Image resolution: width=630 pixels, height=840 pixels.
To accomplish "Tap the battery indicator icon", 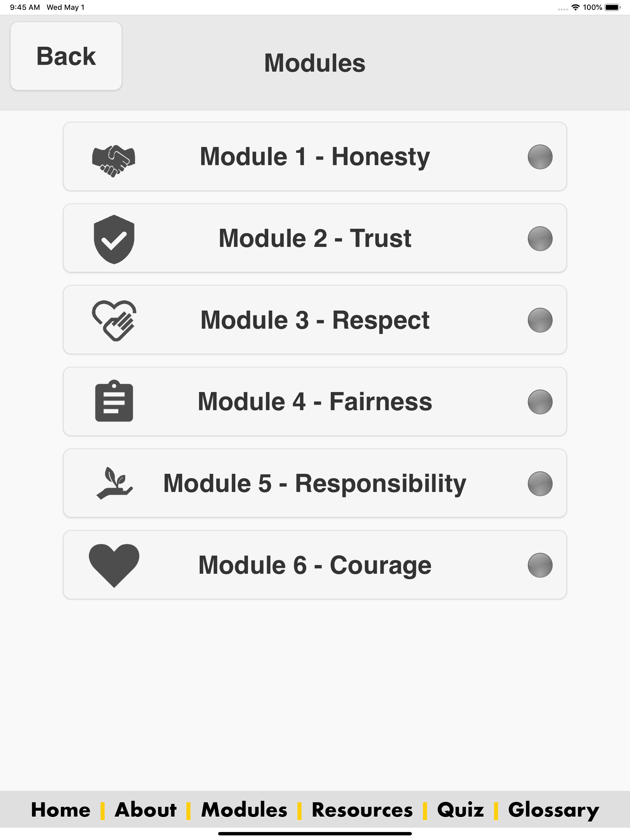I will coord(612,7).
